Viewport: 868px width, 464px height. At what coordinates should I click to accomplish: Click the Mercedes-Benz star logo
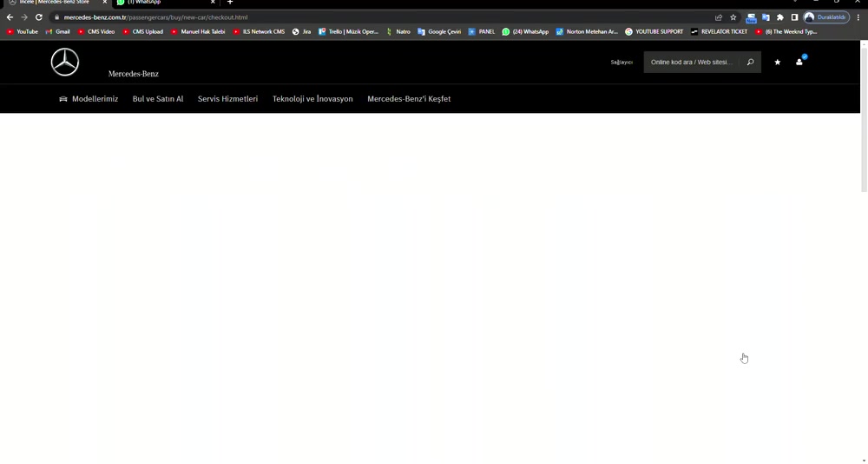65,62
